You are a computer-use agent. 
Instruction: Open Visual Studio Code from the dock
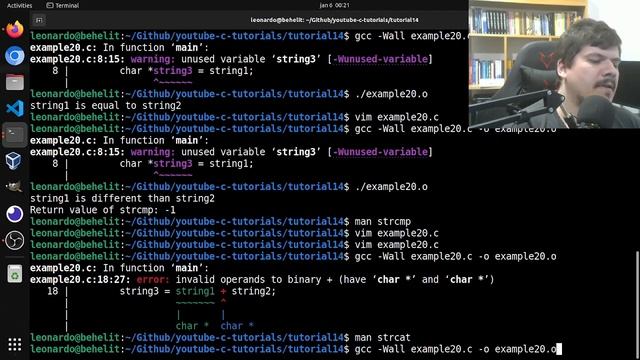(15, 108)
